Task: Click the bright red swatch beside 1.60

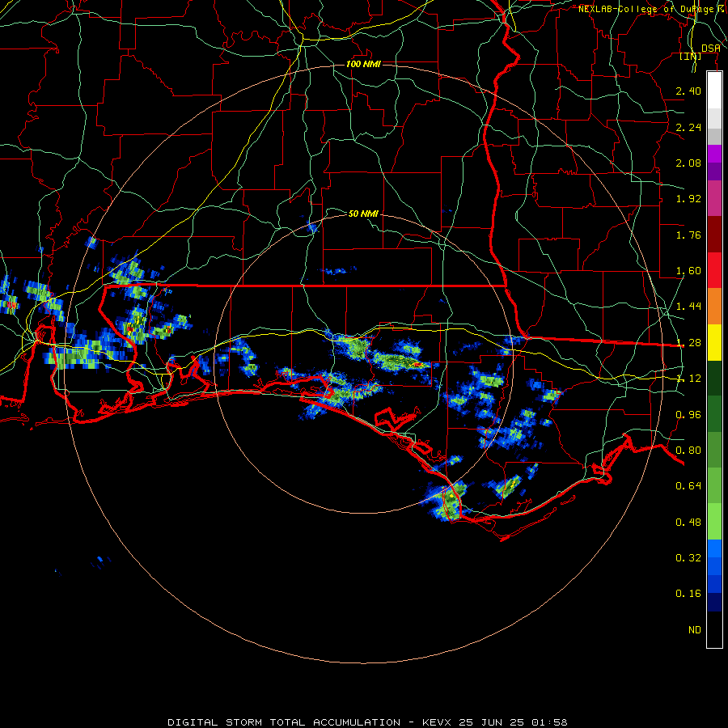Action: coord(714,271)
